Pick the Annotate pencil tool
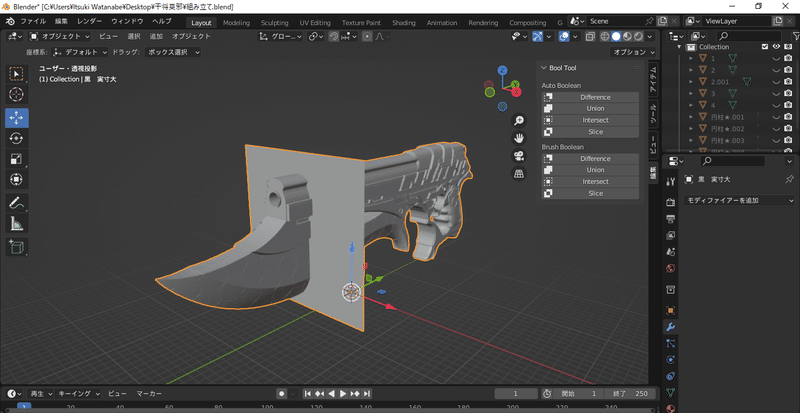Image resolution: width=800 pixels, height=413 pixels. [x=17, y=203]
